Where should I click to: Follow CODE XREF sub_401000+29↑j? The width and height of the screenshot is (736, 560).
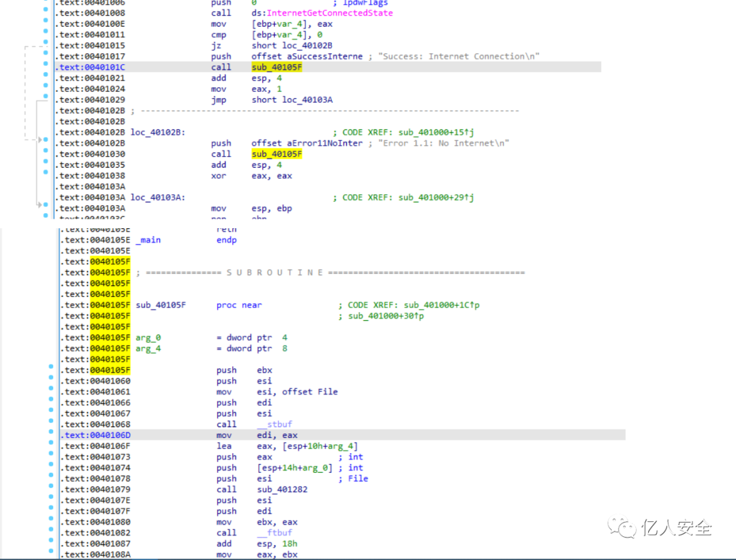408,197
